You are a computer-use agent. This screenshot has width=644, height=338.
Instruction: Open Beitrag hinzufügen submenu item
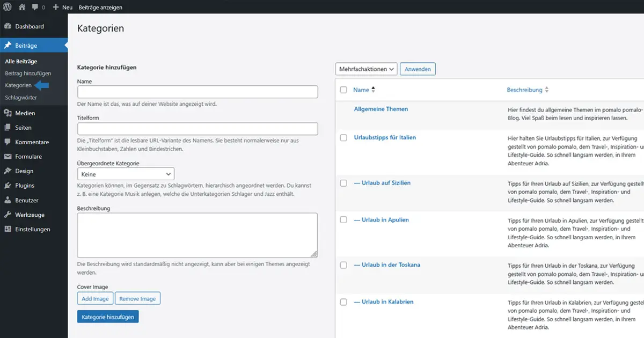(x=28, y=74)
